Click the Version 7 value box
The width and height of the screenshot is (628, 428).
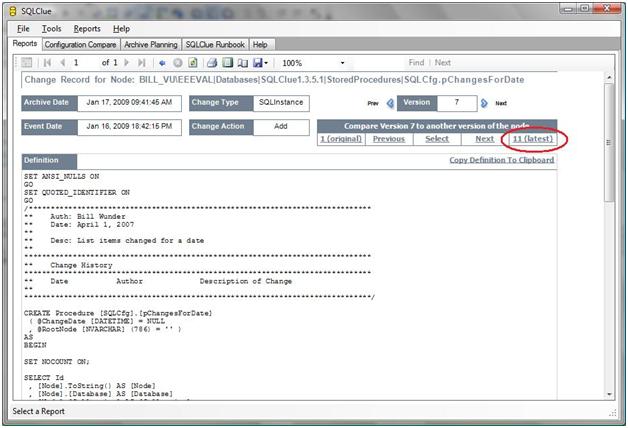click(x=457, y=103)
